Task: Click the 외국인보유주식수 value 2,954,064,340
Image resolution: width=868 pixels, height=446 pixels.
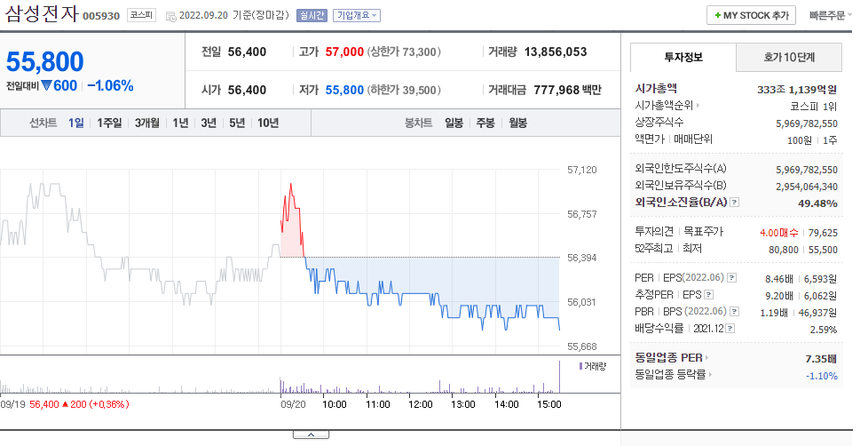Action: pos(807,187)
